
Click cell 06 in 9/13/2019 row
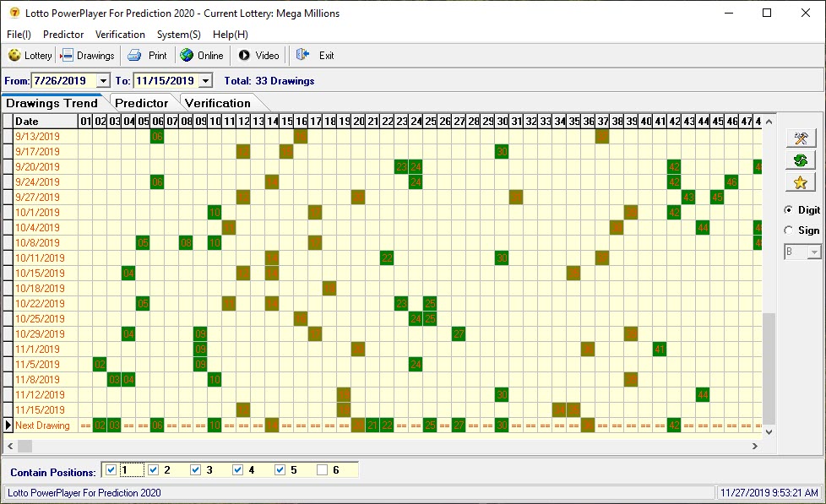point(157,137)
